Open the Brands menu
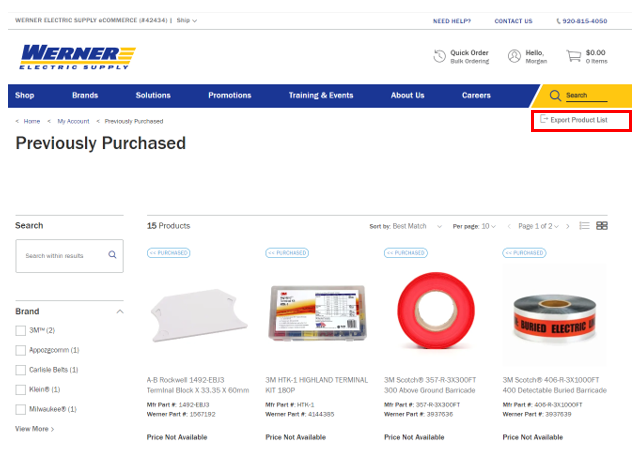The image size is (639, 473). [x=85, y=95]
